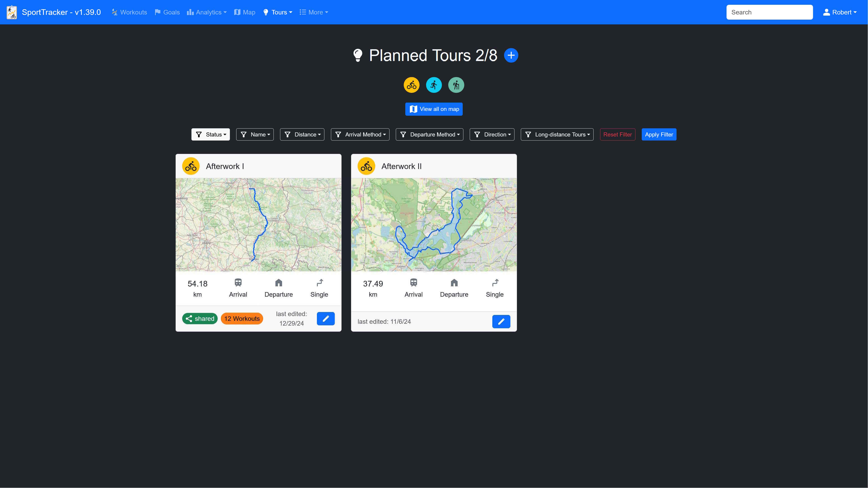
Task: Open the Arrival Method filter dropdown
Action: 360,134
